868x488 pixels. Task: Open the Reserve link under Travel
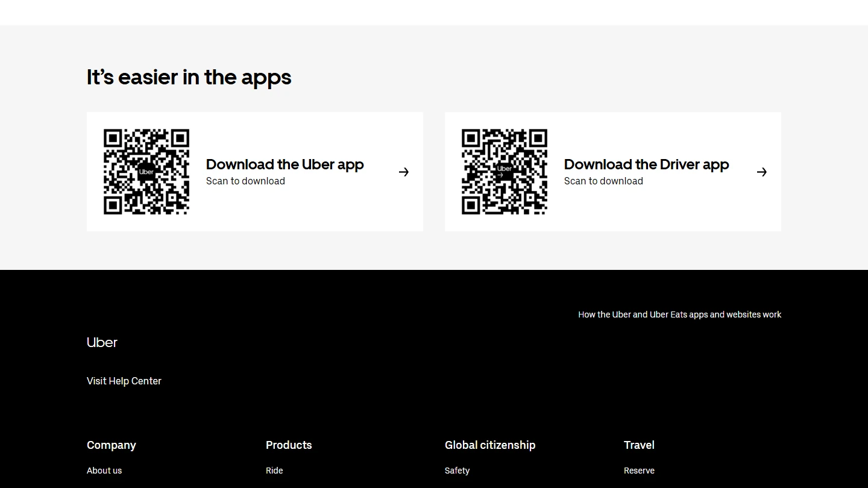639,471
